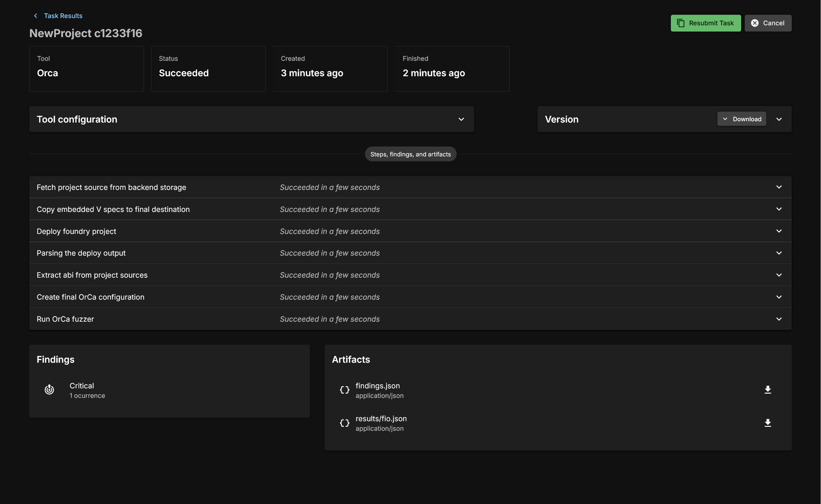821x504 pixels.
Task: Click the Tool configuration heading text
Action: point(77,119)
